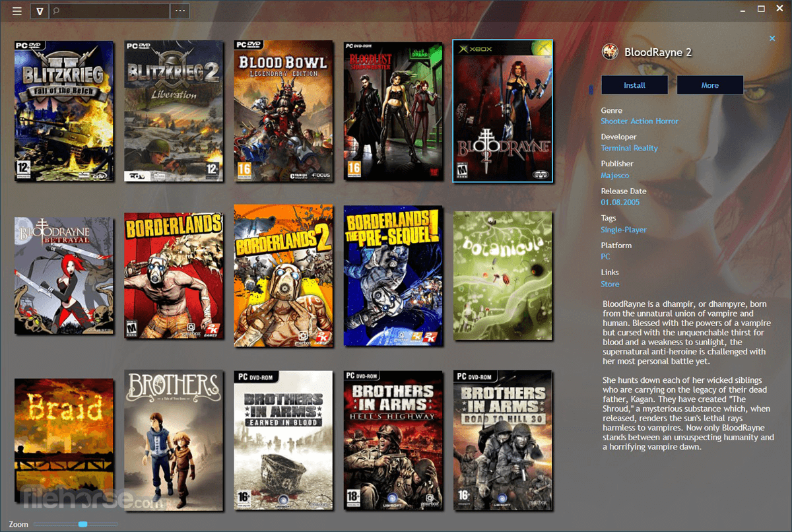The image size is (792, 532).
Task: Select Brothers in Arms Hell's Highway cover
Action: click(393, 440)
